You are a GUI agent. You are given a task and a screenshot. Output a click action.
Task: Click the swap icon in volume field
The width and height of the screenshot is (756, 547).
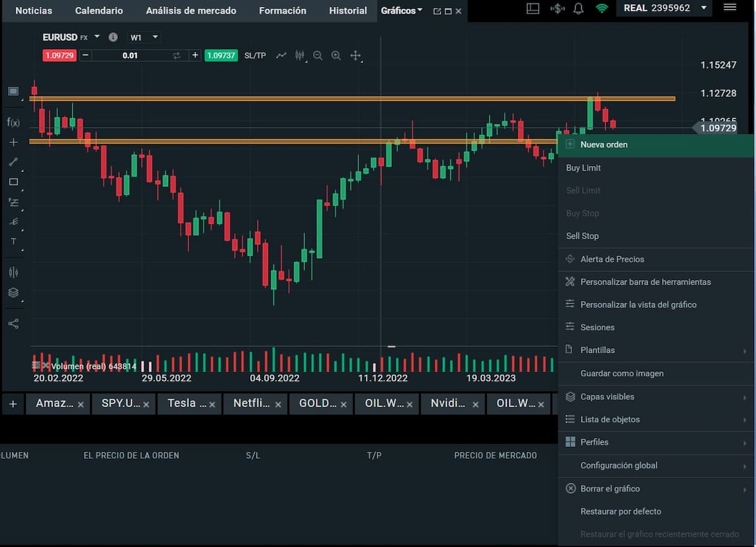pyautogui.click(x=177, y=55)
